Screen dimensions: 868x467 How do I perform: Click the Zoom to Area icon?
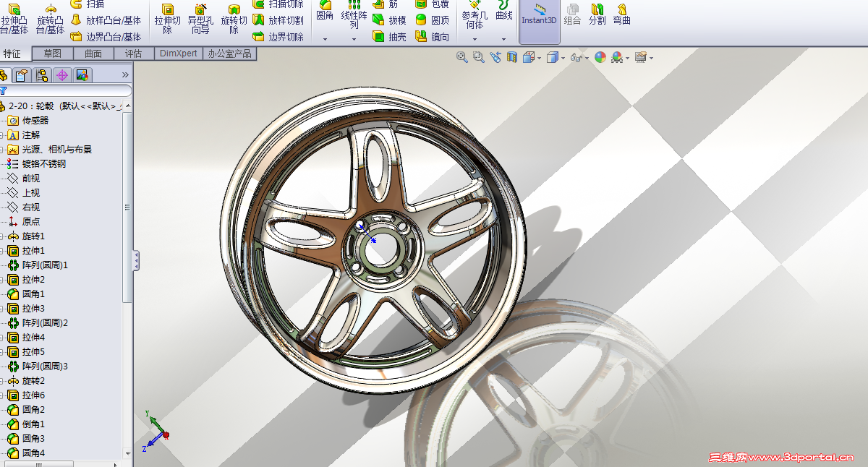click(x=478, y=57)
